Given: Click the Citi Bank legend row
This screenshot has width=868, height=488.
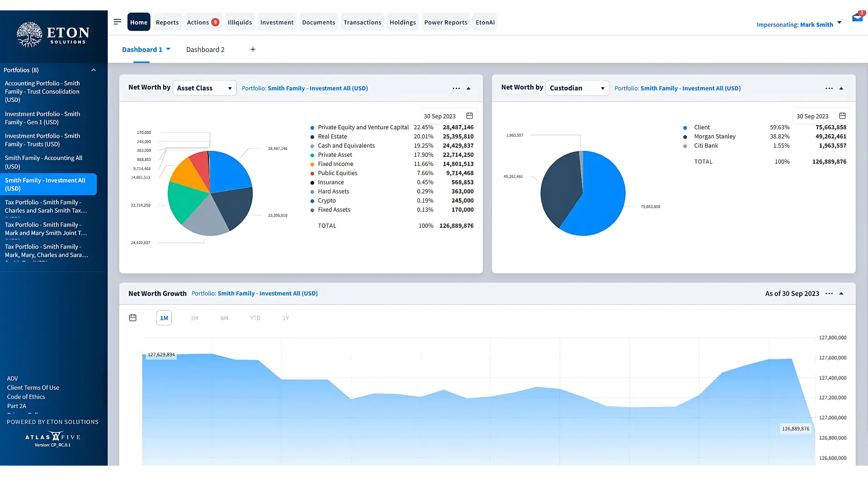Looking at the screenshot, I should pos(764,146).
